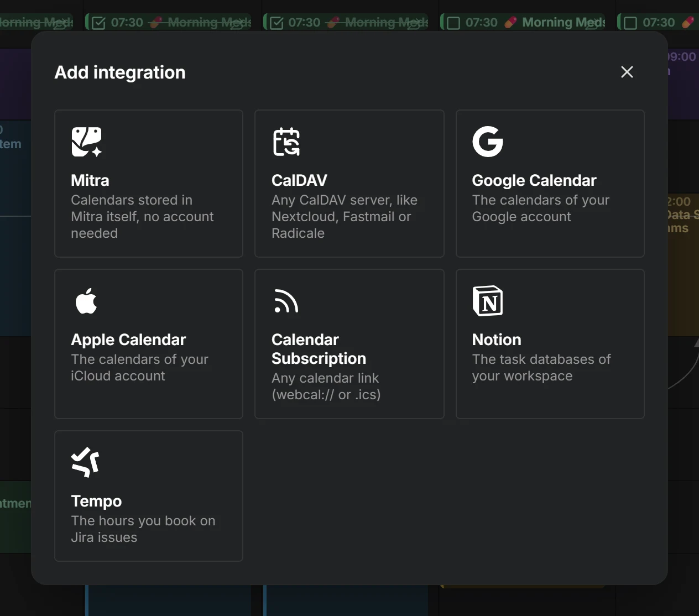Viewport: 699px width, 616px height.
Task: Click "The task databases of your workspace" text
Action: pyautogui.click(x=541, y=368)
